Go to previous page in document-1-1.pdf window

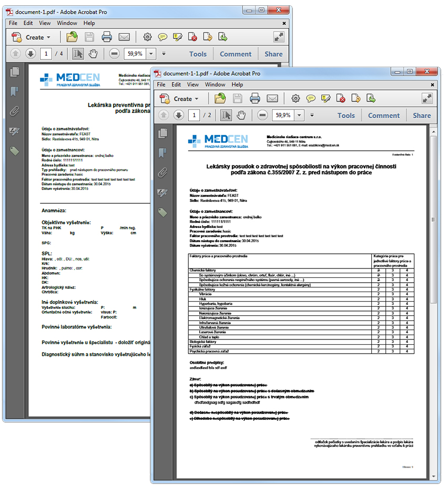click(164, 115)
